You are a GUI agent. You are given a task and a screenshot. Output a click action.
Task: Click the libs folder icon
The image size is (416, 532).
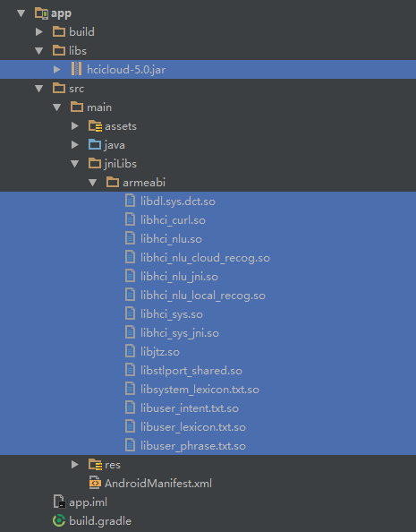[x=59, y=50]
